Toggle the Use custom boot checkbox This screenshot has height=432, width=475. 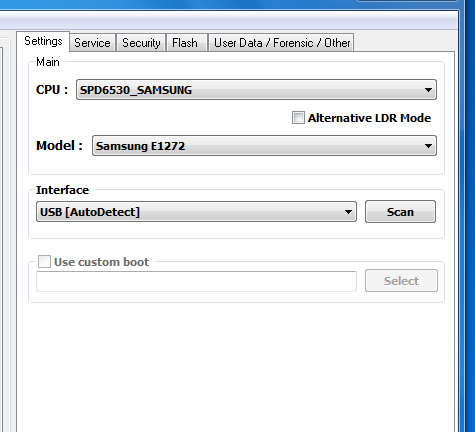(x=44, y=262)
